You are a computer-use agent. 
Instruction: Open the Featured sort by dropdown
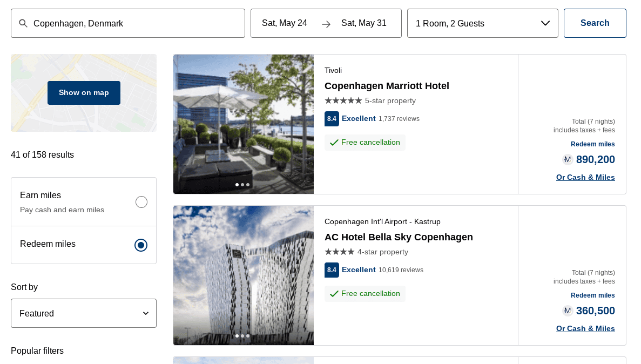point(84,313)
